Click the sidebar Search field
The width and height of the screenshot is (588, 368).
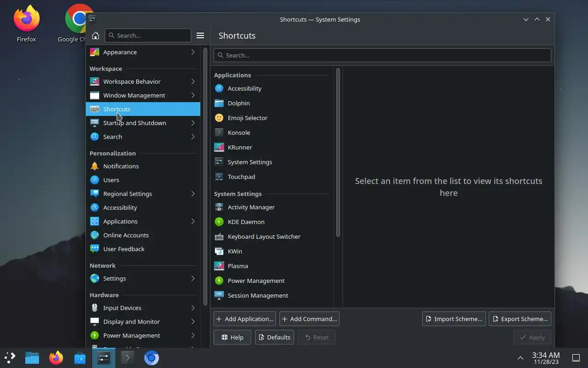[x=148, y=35]
